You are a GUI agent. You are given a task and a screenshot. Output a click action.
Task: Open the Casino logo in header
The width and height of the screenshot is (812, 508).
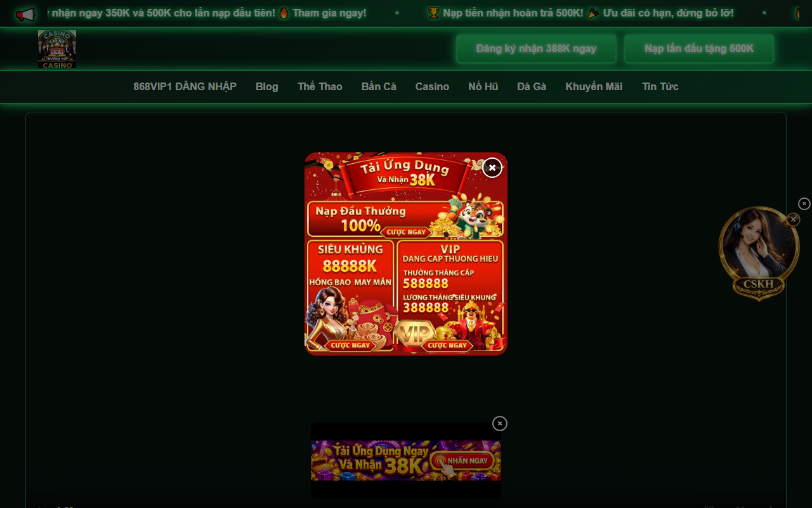pos(57,49)
